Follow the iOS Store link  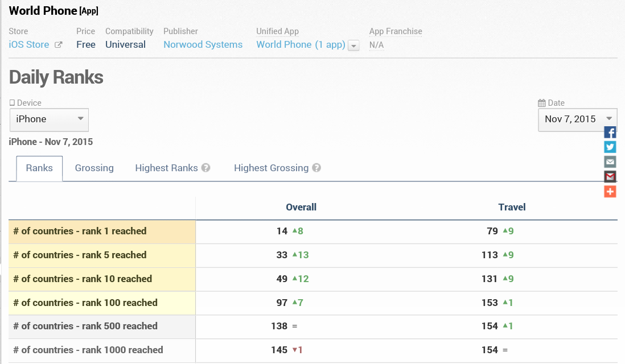pyautogui.click(x=29, y=44)
